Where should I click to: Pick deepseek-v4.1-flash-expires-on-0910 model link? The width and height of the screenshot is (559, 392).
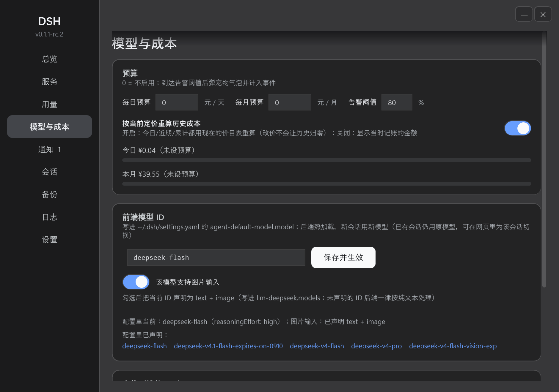click(x=228, y=346)
